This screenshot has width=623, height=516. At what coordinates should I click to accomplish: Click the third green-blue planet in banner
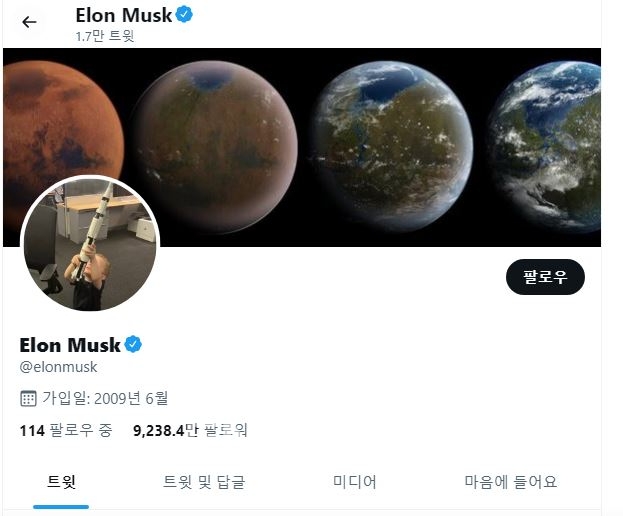[391, 146]
